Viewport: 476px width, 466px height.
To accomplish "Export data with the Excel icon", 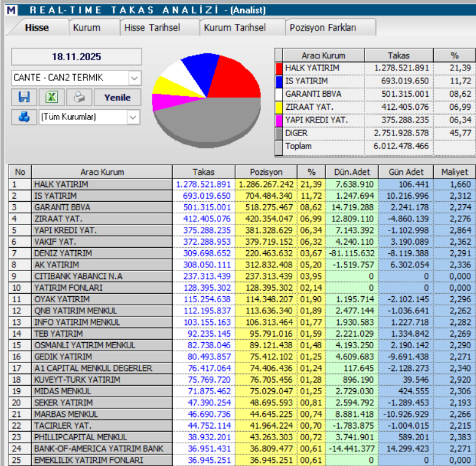I will pos(51,97).
